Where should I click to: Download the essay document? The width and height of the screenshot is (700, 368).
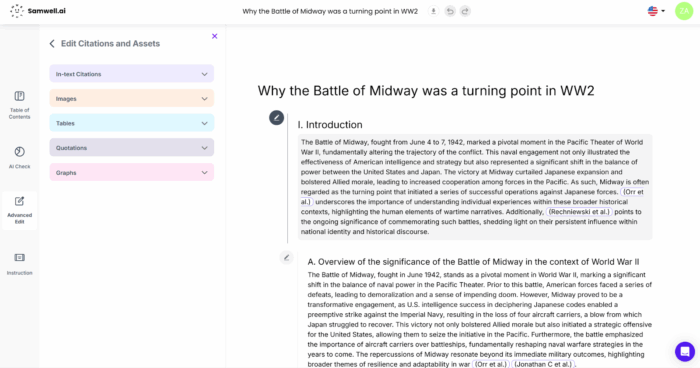click(x=433, y=11)
